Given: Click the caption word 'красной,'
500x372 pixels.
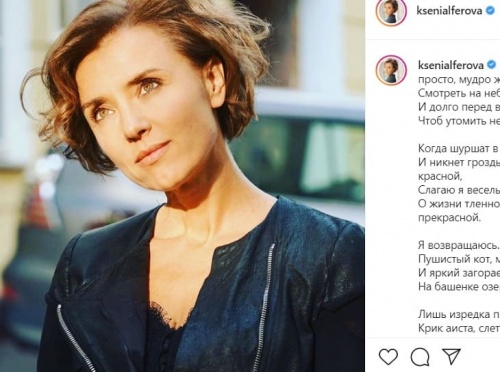Looking at the screenshot, I should [x=440, y=176].
